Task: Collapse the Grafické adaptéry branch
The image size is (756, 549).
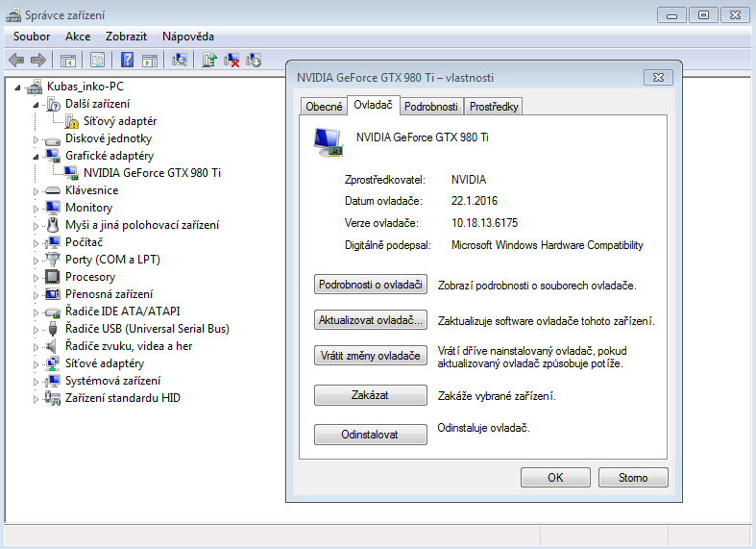Action: [36, 157]
